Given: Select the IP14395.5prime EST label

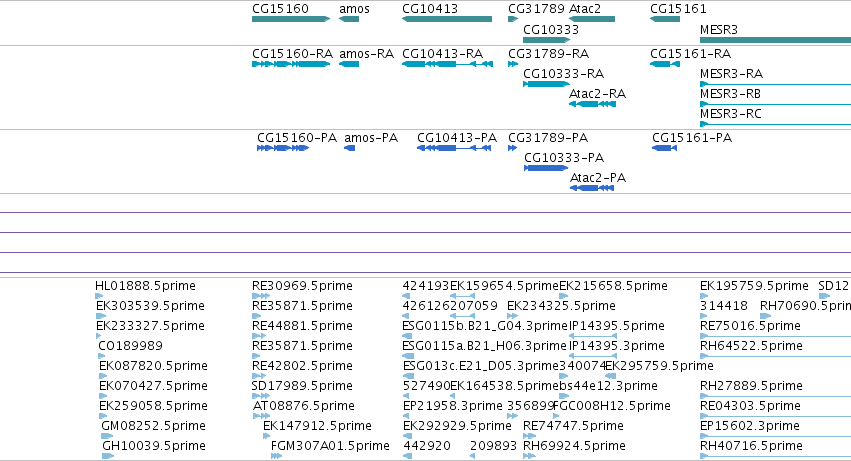Looking at the screenshot, I should tap(617, 326).
